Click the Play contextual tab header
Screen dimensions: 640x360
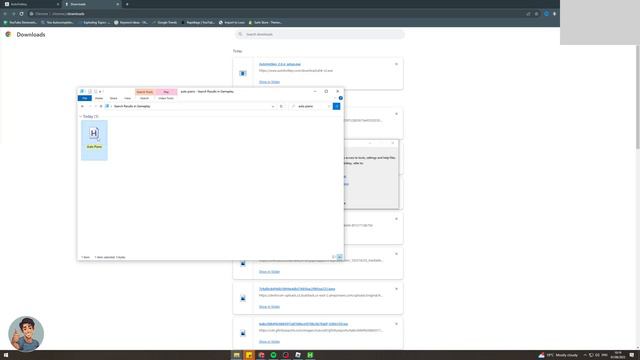click(x=166, y=92)
